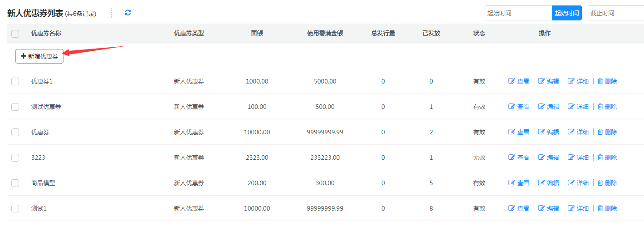Click the 新增优惠券 button
This screenshot has height=241, width=644.
39,56
